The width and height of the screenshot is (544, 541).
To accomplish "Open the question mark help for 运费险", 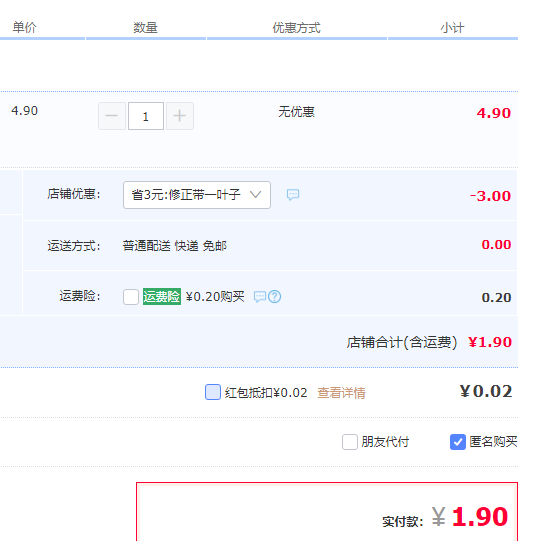I will tap(274, 297).
